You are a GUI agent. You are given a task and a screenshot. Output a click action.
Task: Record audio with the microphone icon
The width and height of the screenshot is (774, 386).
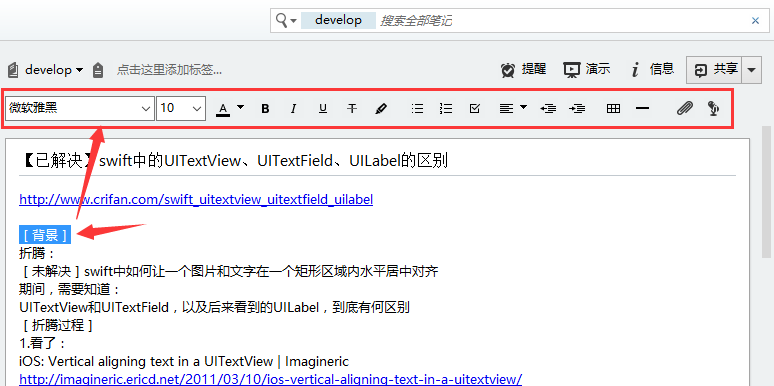click(713, 108)
